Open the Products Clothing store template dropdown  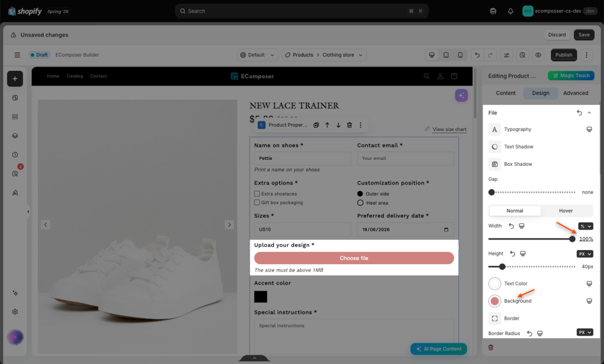coord(324,55)
